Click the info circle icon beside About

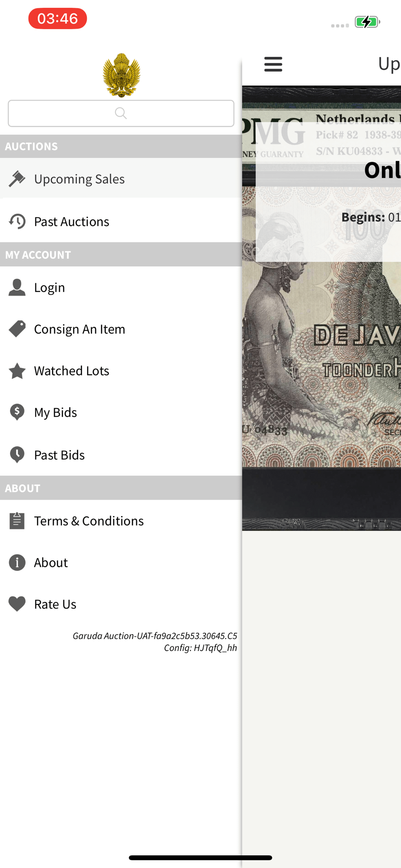pyautogui.click(x=17, y=562)
